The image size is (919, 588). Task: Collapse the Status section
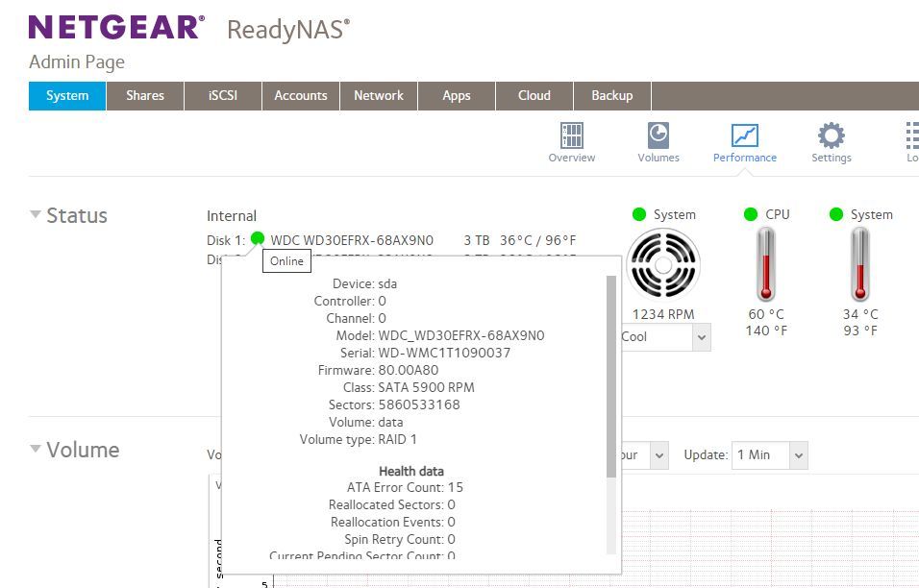pos(36,215)
